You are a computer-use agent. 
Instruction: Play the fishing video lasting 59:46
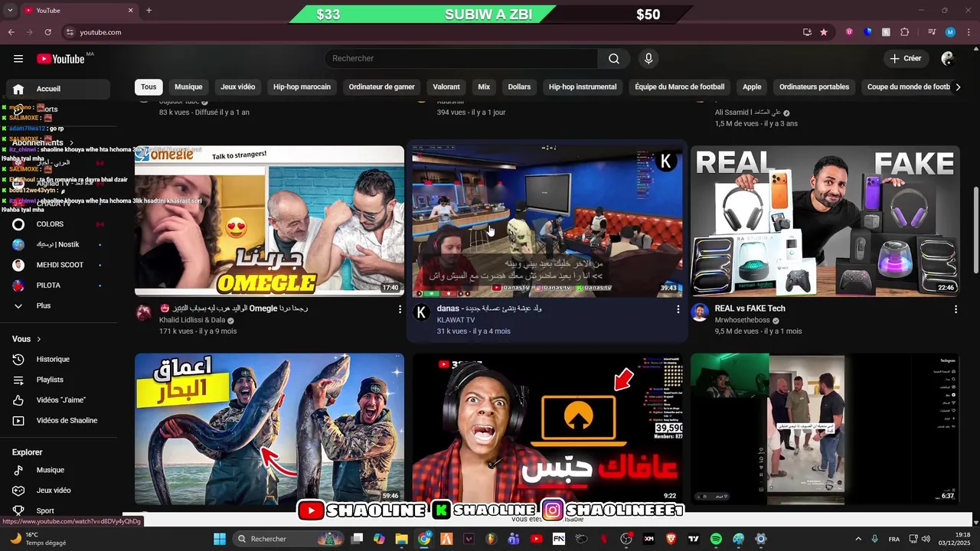(269, 429)
